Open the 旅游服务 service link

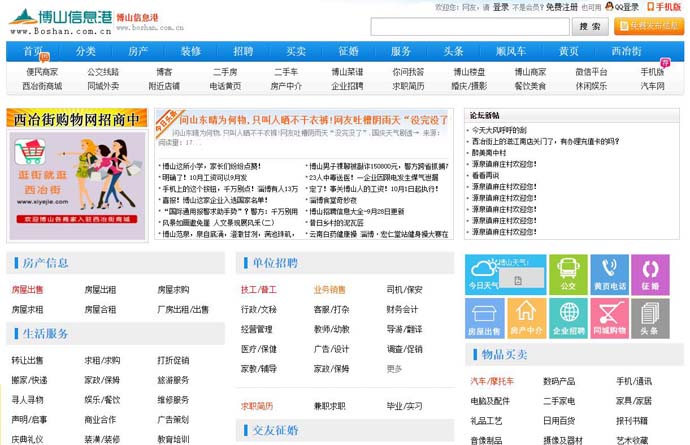pyautogui.click(x=173, y=380)
